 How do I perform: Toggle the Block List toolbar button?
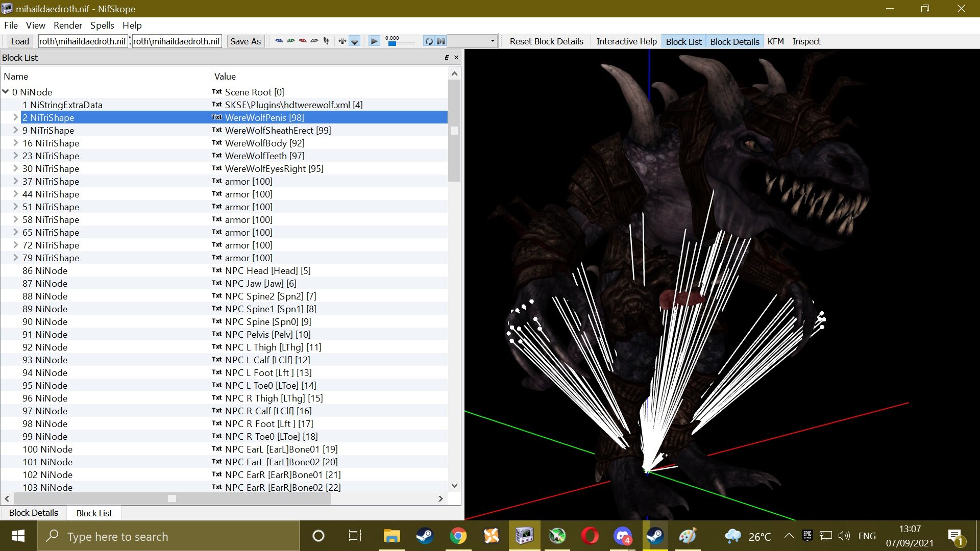[x=684, y=41]
